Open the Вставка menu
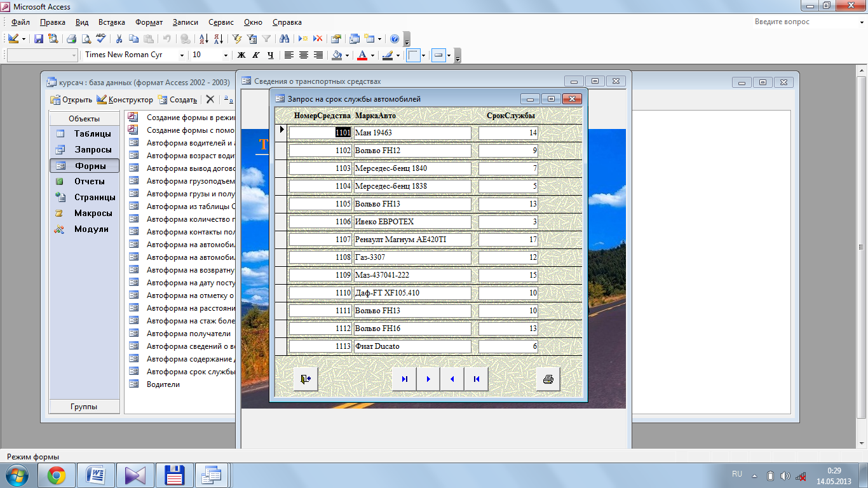This screenshot has height=488, width=868. (x=112, y=22)
